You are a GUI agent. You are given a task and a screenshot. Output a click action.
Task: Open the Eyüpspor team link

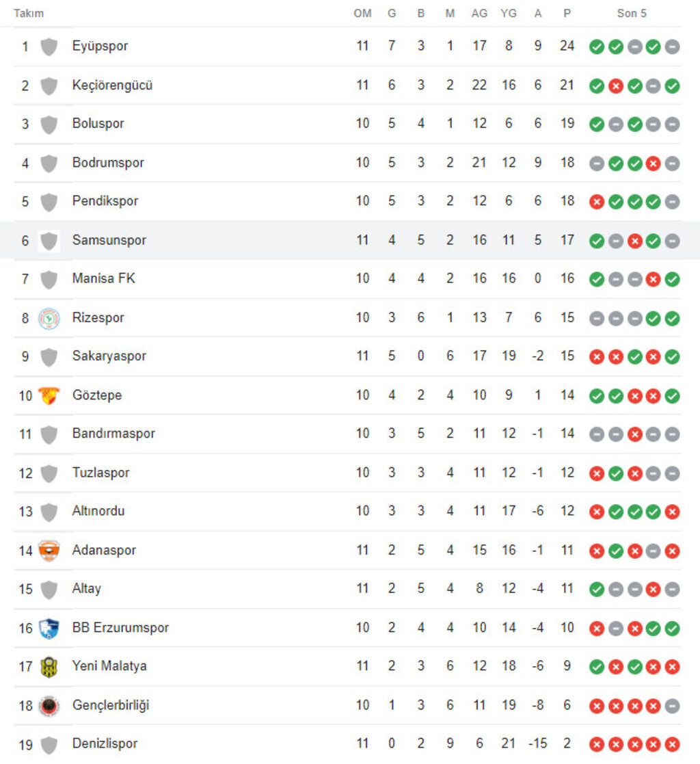coord(100,46)
